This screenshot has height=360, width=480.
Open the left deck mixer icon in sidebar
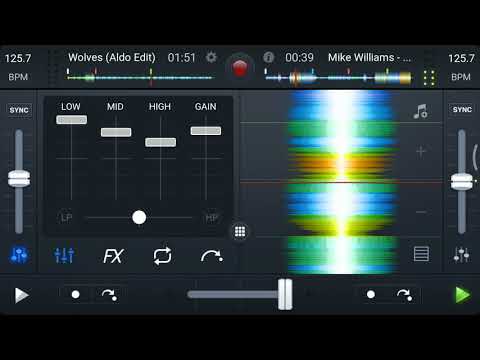point(19,255)
